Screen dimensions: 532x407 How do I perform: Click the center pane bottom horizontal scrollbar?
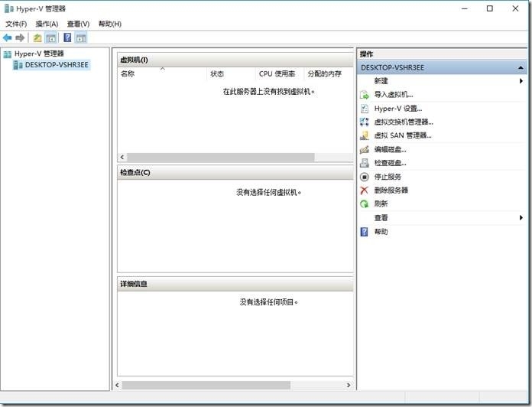coord(206,386)
